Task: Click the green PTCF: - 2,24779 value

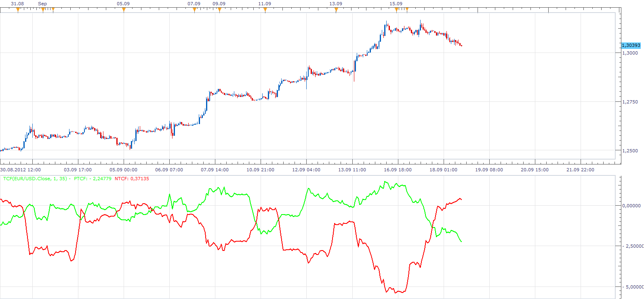Action: coord(93,178)
